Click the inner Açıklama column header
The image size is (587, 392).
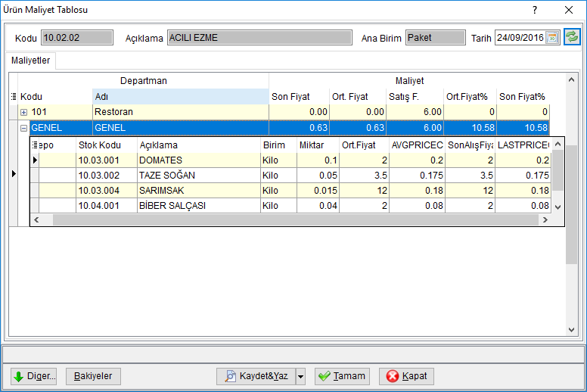199,145
